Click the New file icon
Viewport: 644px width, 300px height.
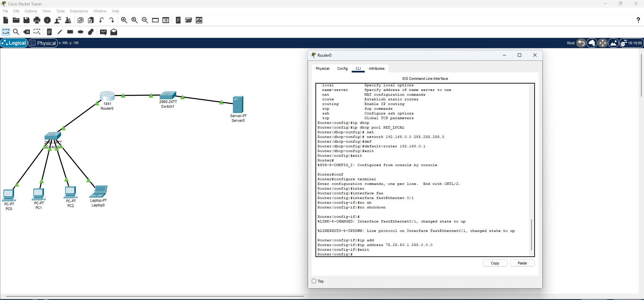(x=6, y=20)
